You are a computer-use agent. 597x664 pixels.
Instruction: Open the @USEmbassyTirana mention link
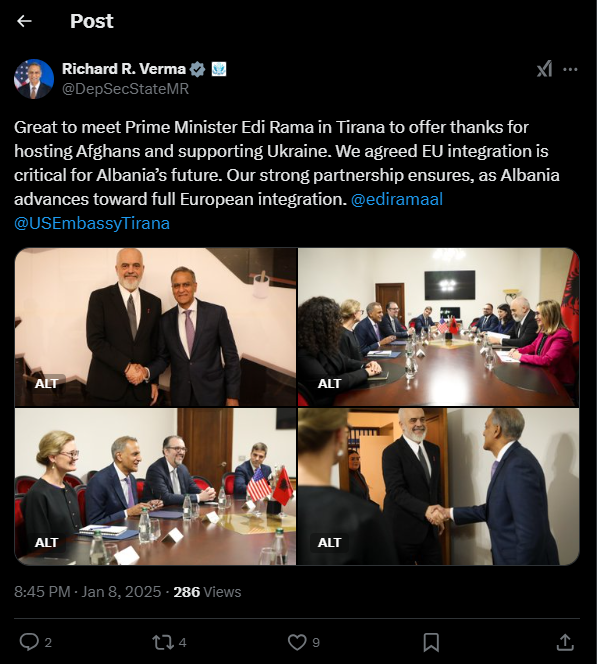click(92, 223)
